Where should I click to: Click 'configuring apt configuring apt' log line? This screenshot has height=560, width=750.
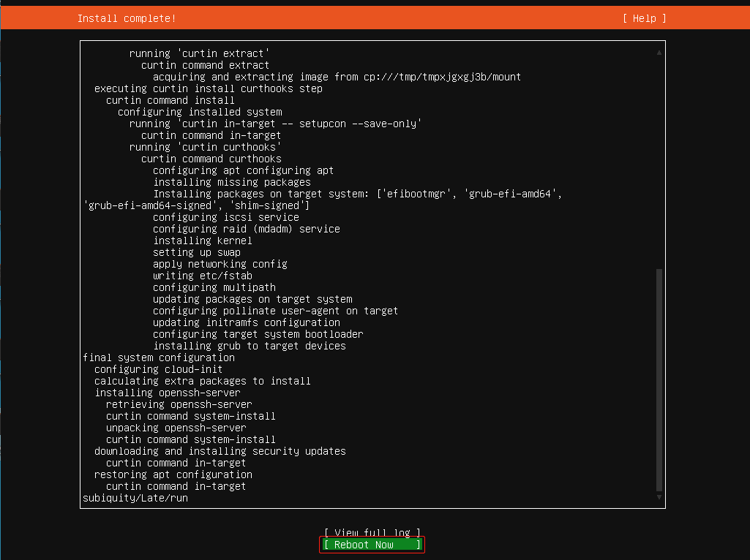click(x=244, y=170)
